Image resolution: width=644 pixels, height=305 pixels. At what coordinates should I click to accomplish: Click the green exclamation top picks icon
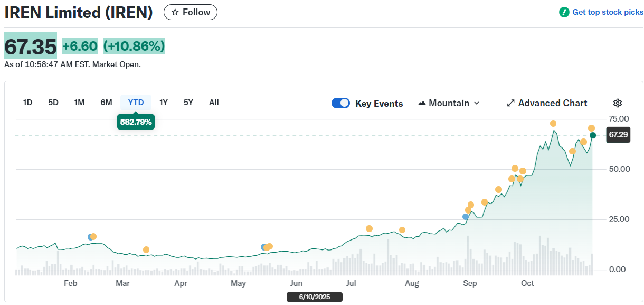[564, 12]
